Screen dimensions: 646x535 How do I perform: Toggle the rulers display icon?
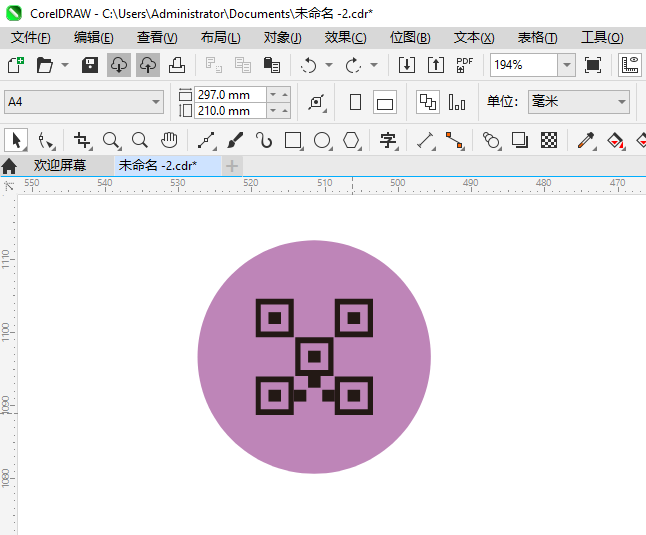click(630, 65)
